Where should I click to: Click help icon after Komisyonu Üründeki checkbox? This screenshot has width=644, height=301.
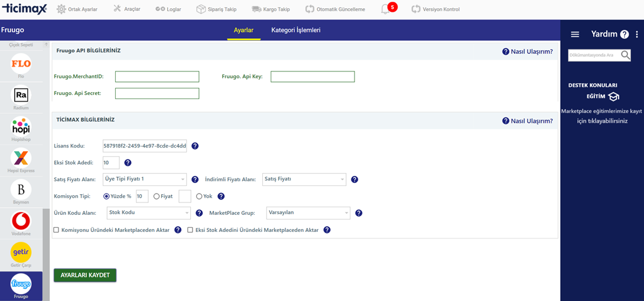178,230
